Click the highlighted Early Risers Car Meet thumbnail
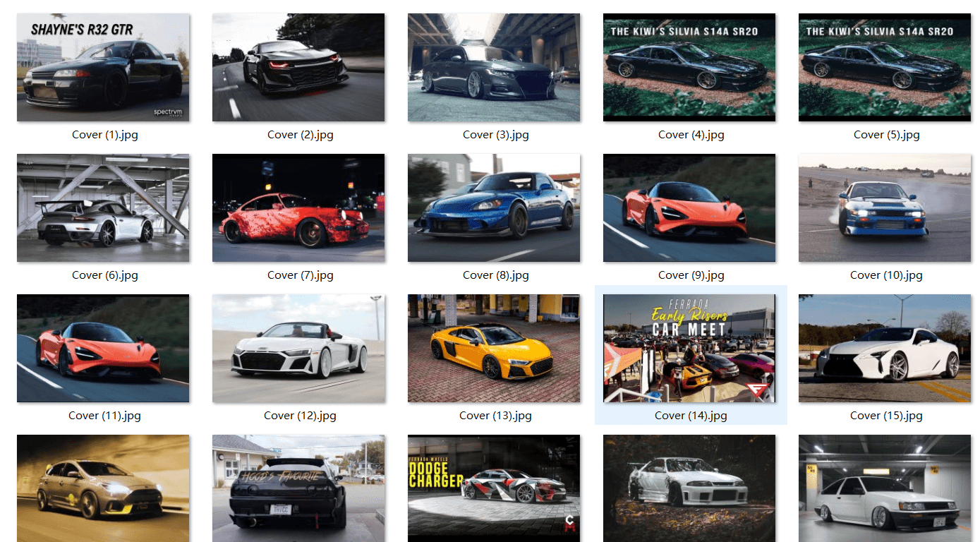Viewport: 980px width, 542px height. coord(689,348)
